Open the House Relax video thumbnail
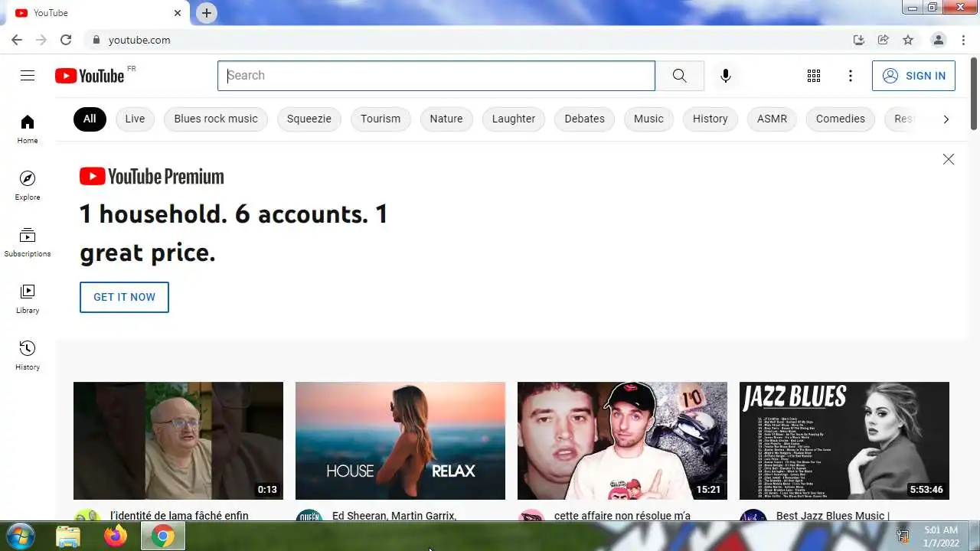 pos(400,441)
